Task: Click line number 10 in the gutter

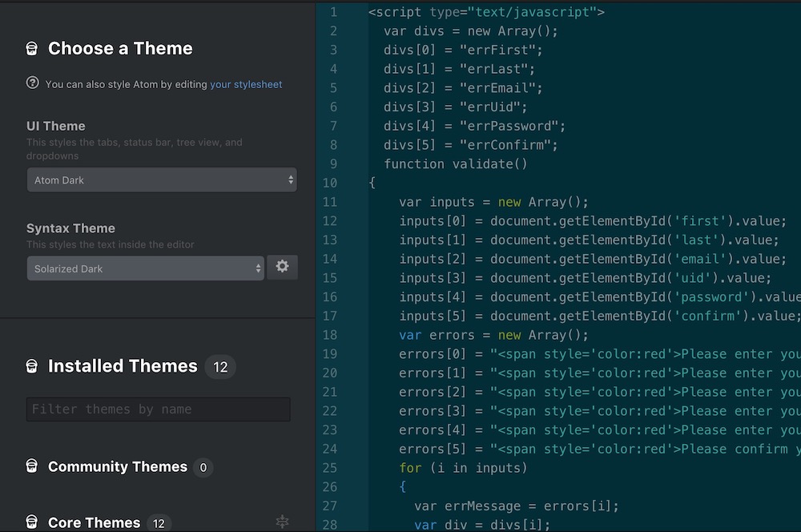Action: pyautogui.click(x=330, y=183)
